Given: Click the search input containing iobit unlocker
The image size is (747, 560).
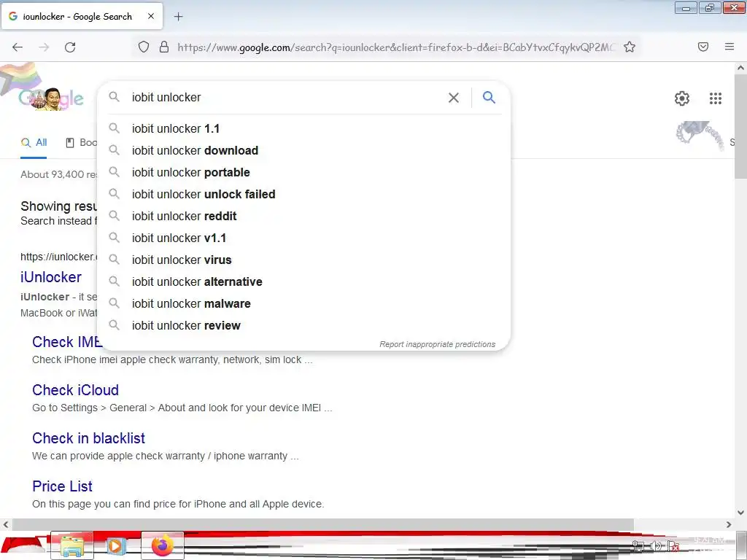Looking at the screenshot, I should (286, 98).
